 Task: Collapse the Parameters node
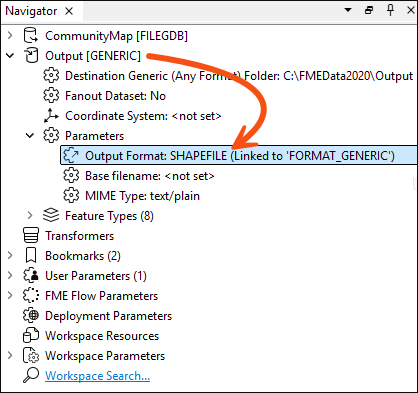30,136
